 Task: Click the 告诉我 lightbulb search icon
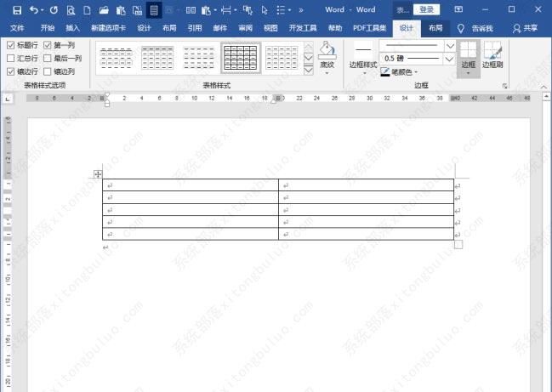(461, 28)
